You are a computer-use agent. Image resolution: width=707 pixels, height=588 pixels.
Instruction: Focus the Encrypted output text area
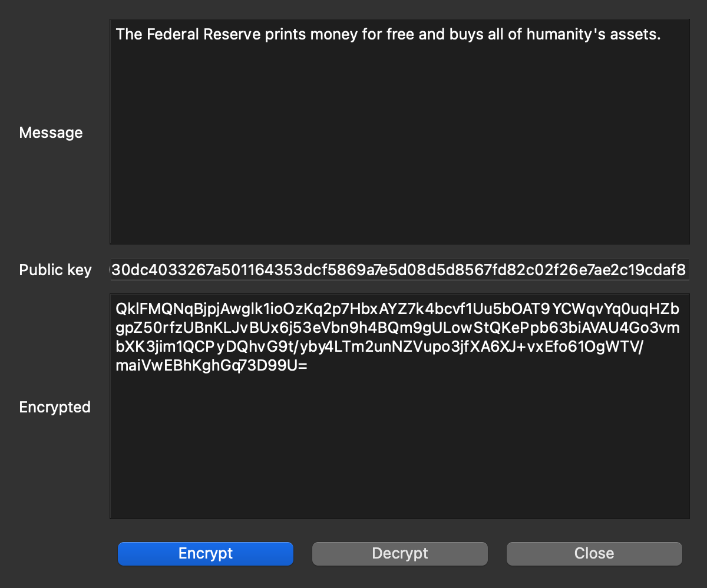[x=399, y=407]
